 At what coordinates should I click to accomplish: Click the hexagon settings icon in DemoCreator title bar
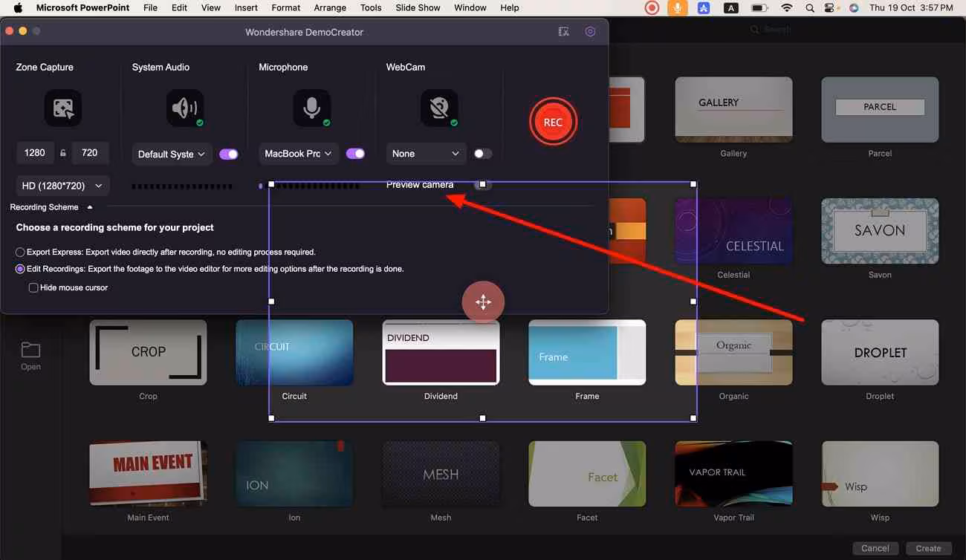tap(590, 32)
